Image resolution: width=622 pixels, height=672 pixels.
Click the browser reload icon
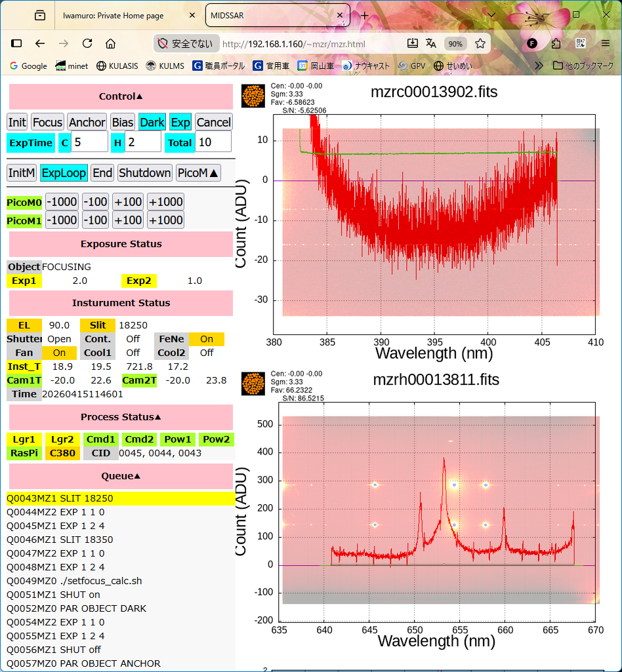pyautogui.click(x=87, y=43)
